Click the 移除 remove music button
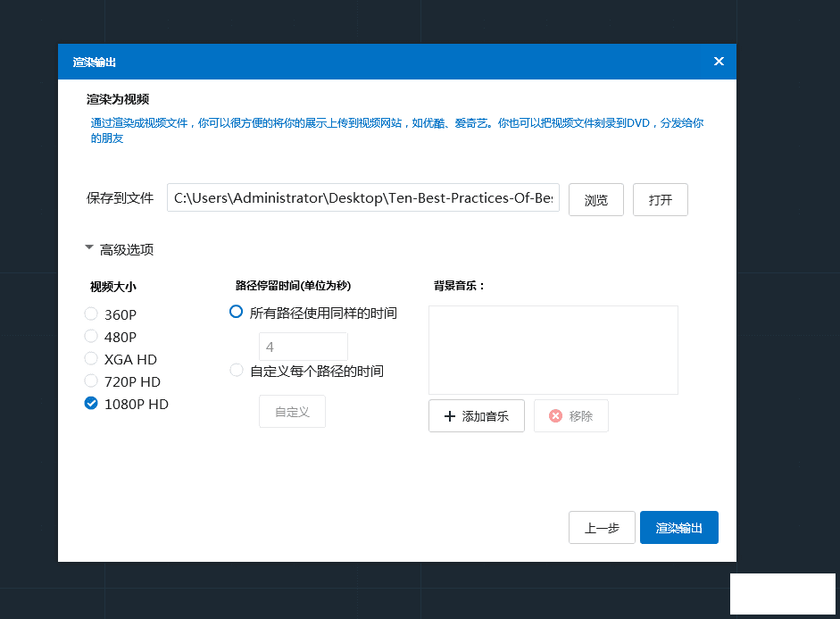 pos(571,416)
